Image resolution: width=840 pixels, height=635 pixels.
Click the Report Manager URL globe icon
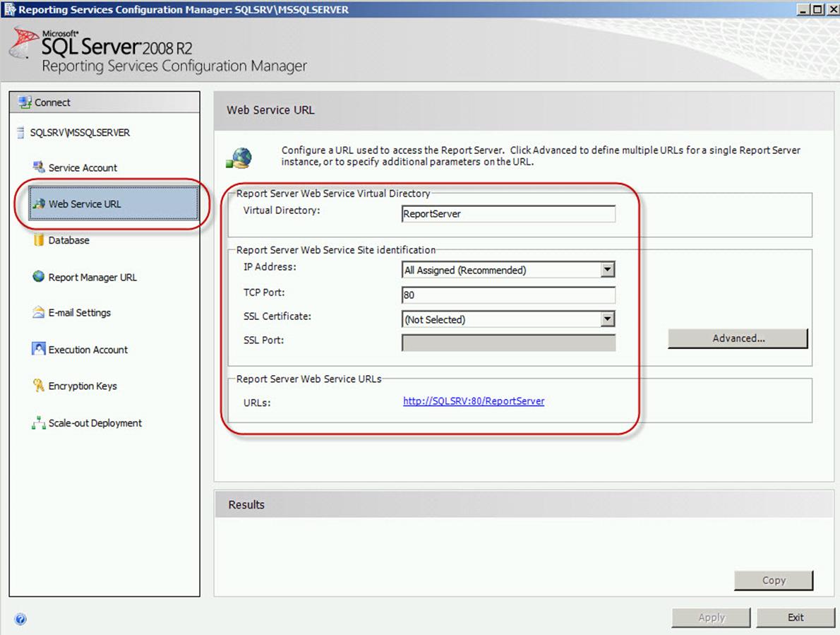point(39,276)
